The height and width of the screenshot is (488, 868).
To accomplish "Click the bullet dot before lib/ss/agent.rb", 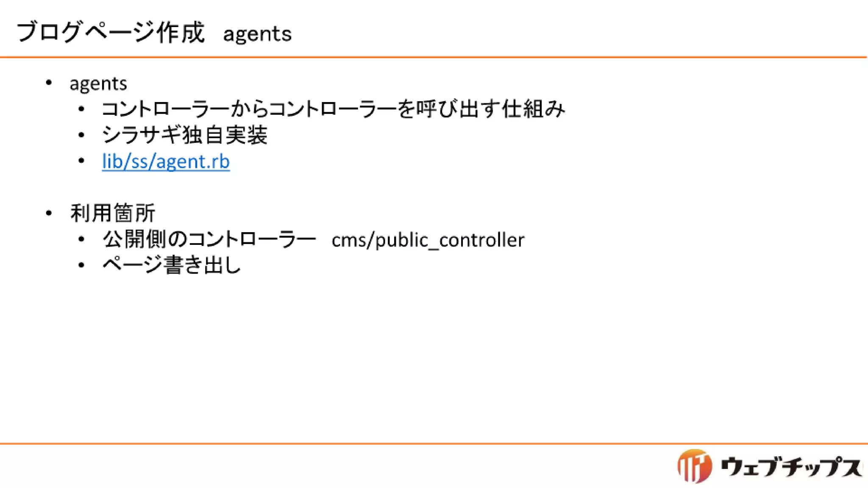I will point(81,161).
